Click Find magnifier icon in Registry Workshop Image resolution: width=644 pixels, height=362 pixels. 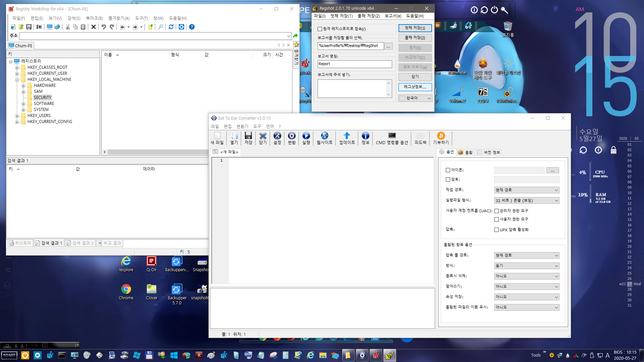(x=161, y=27)
